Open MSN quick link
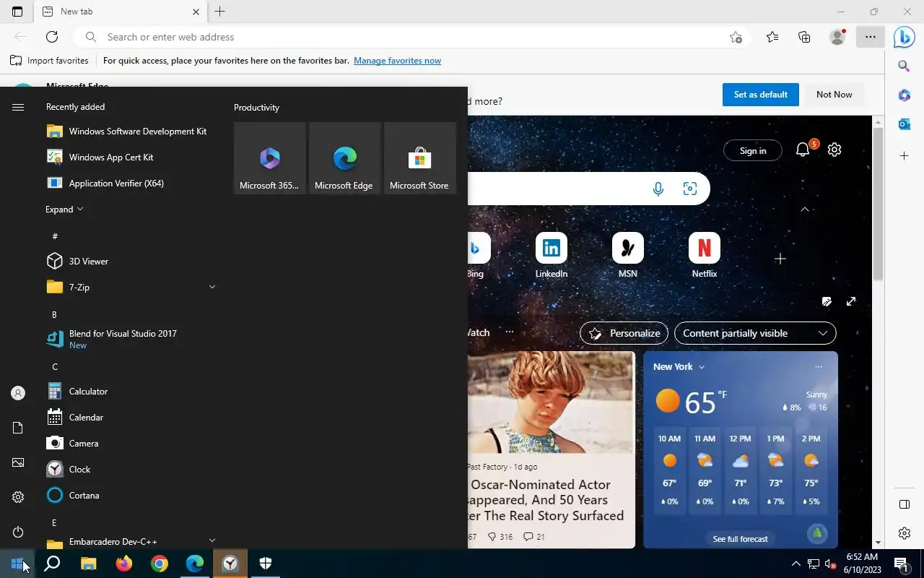Viewport: 924px width, 578px height. [628, 256]
